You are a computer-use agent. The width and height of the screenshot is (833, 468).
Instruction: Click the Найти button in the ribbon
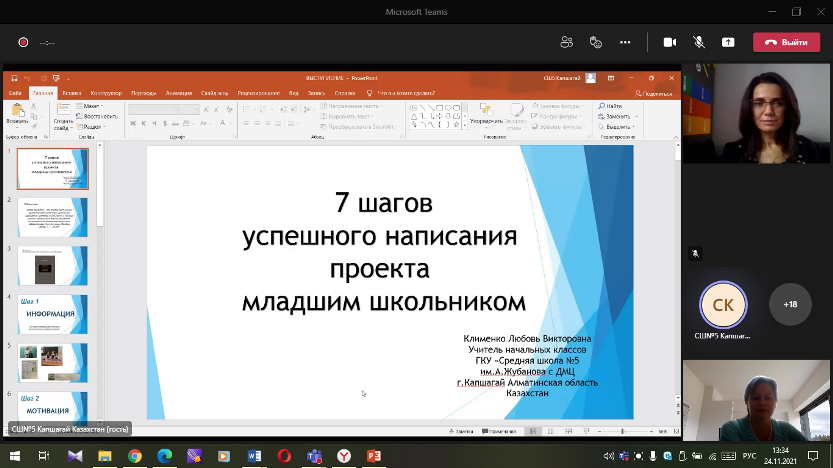(x=612, y=105)
